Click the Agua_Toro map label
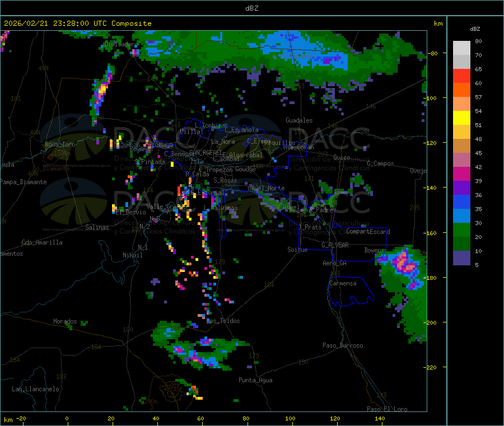Viewport: 504px width, 426px height. pos(60,144)
